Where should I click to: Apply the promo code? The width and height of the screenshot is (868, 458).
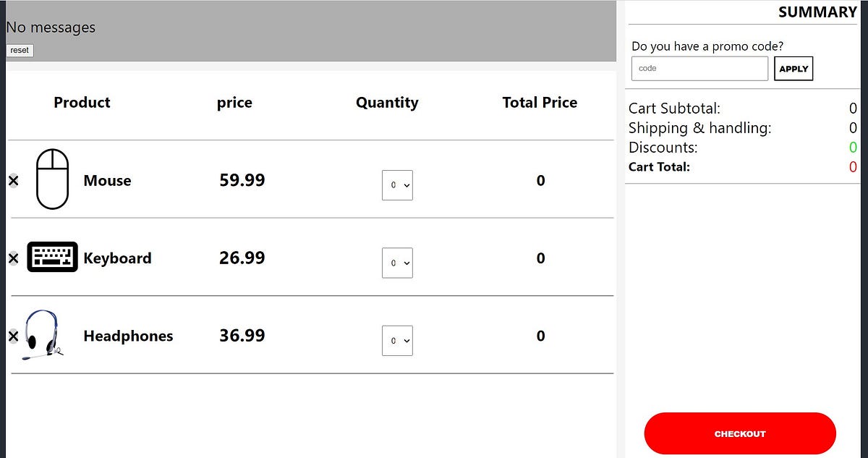[x=793, y=69]
